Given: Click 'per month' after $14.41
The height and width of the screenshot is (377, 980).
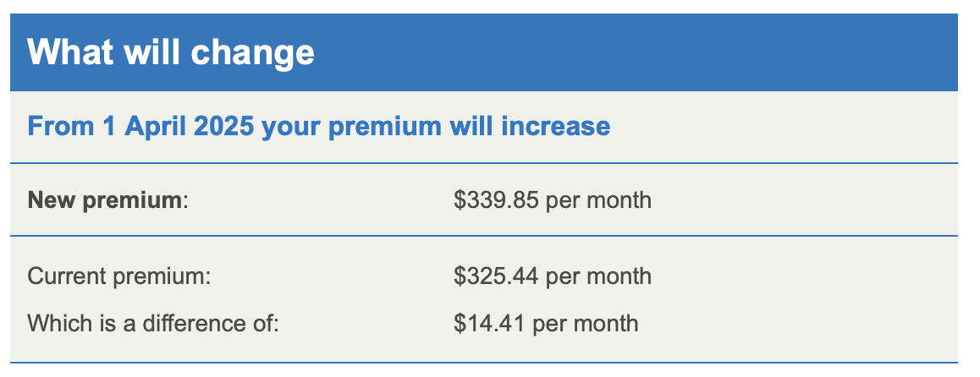Looking at the screenshot, I should click(586, 323).
